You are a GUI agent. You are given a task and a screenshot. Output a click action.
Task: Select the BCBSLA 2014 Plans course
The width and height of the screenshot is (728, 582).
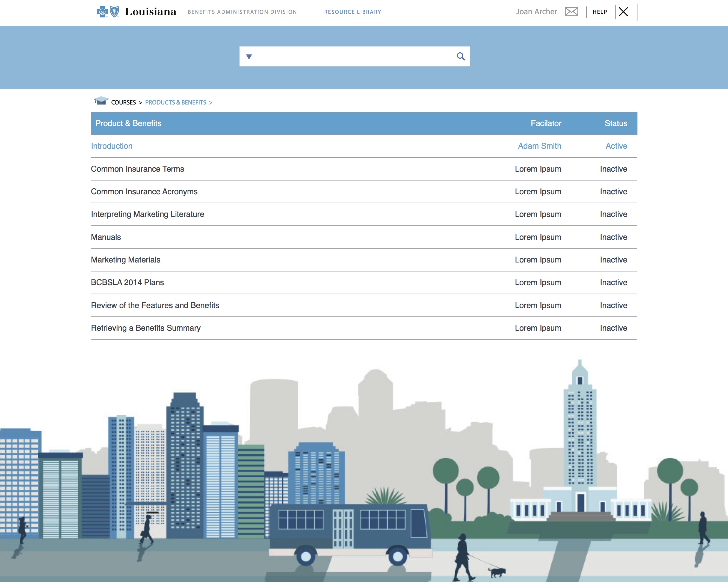pyautogui.click(x=127, y=282)
